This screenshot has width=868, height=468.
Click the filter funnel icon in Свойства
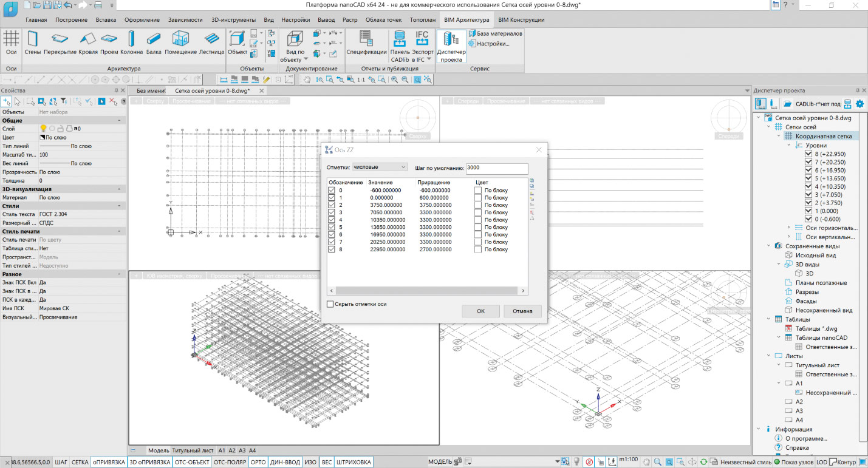[63, 101]
